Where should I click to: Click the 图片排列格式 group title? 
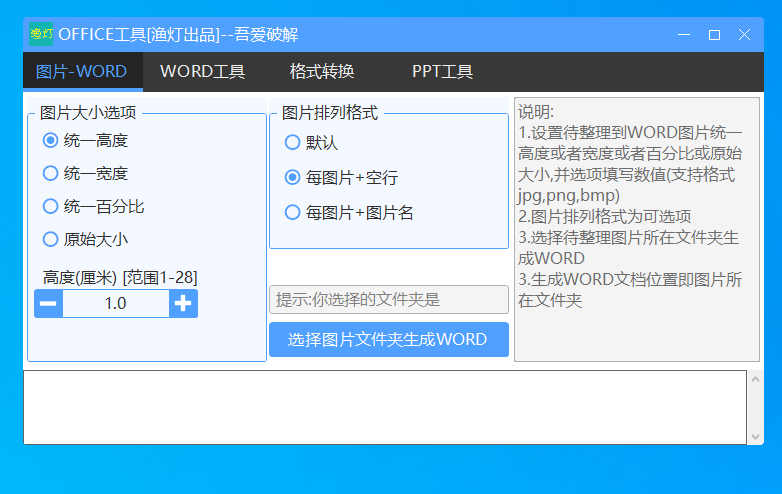click(x=330, y=113)
